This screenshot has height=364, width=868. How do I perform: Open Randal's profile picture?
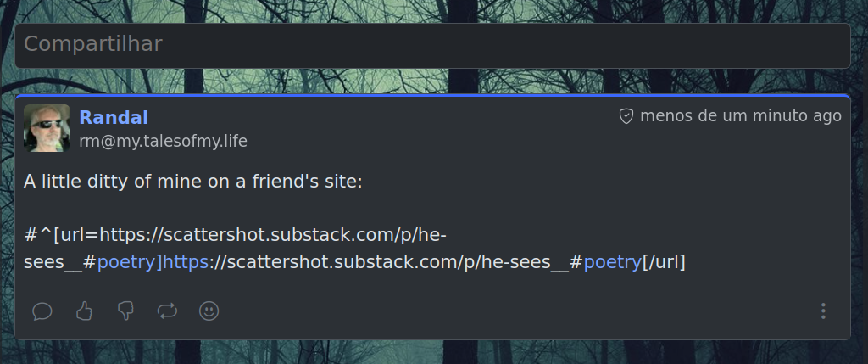tap(47, 128)
